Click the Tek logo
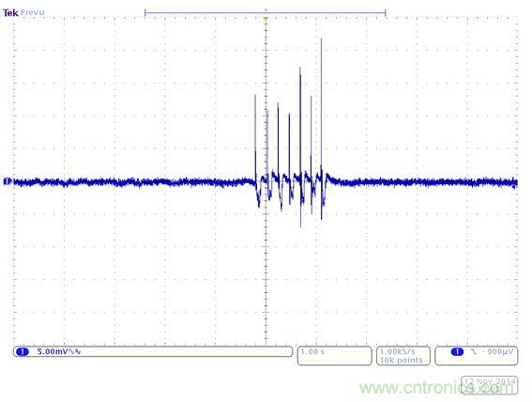Viewport: 532px width, 402px height. (10, 13)
